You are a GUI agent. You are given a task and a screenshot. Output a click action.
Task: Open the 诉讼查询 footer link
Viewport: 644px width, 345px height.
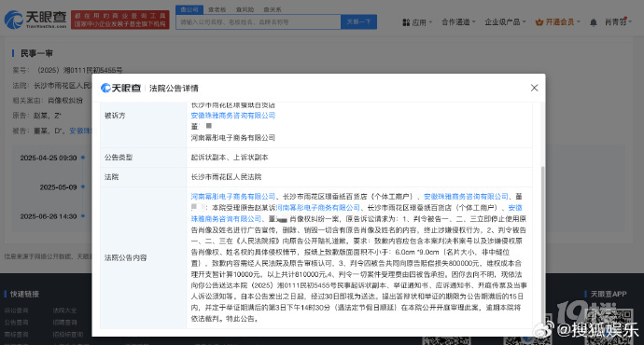click(17, 310)
